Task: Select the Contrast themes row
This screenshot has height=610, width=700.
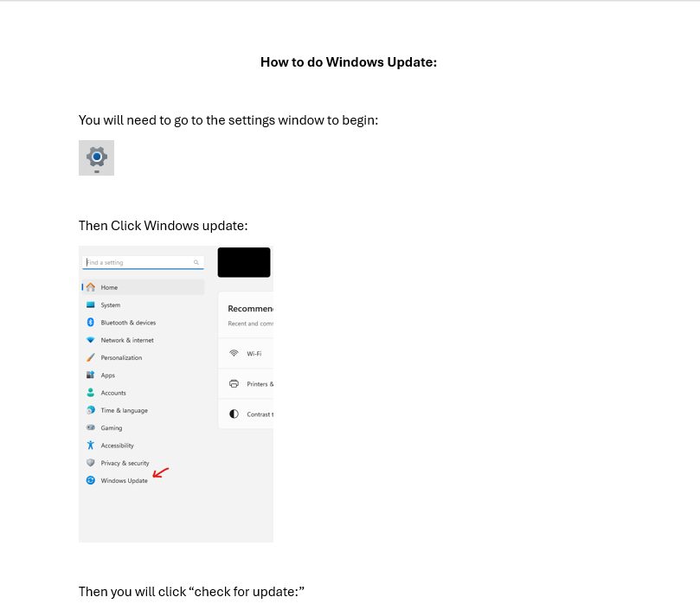Action: click(x=247, y=414)
